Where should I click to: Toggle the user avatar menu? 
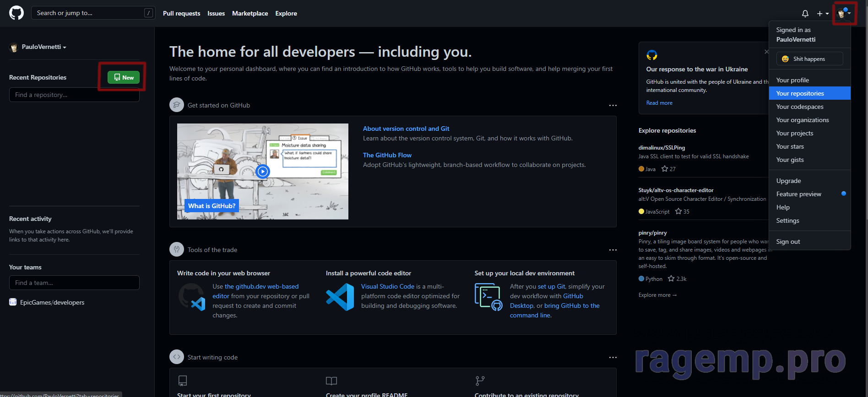(844, 14)
